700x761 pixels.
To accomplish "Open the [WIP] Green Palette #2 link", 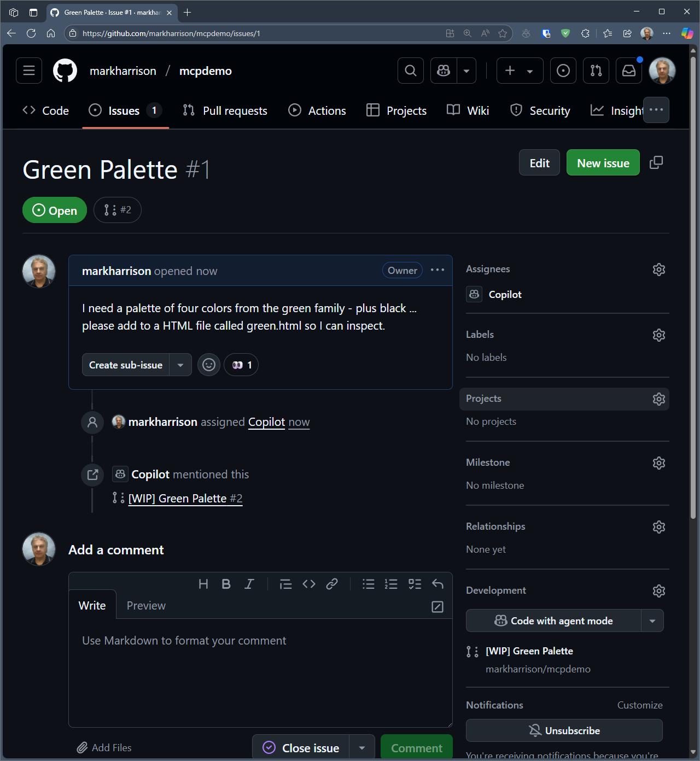I will point(185,498).
